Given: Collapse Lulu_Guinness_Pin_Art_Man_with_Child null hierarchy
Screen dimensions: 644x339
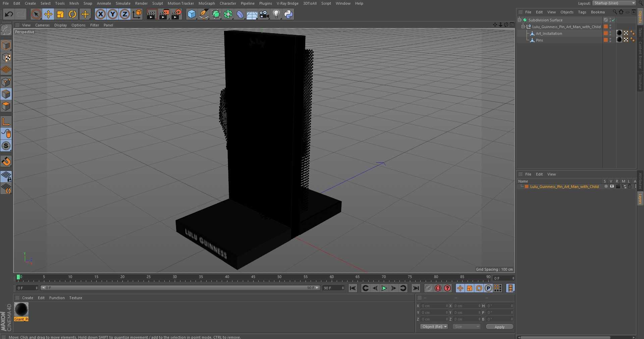Looking at the screenshot, I should click(x=523, y=26).
